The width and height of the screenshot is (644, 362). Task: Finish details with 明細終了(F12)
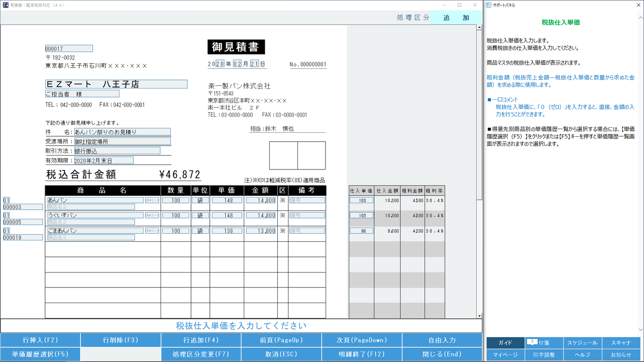point(361,354)
